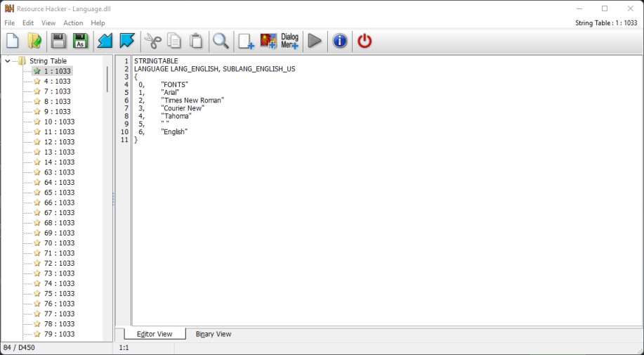Select tree item 9 : 1033
This screenshot has height=355, width=644.
[57, 111]
